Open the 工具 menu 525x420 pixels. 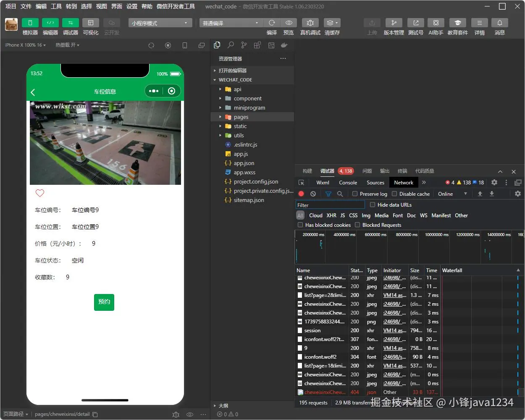tap(56, 6)
